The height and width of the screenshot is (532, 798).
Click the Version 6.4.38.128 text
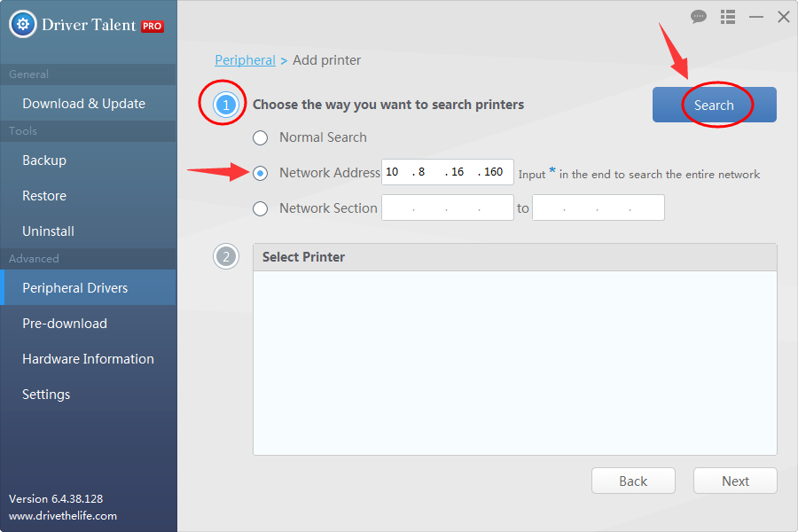pyautogui.click(x=56, y=499)
